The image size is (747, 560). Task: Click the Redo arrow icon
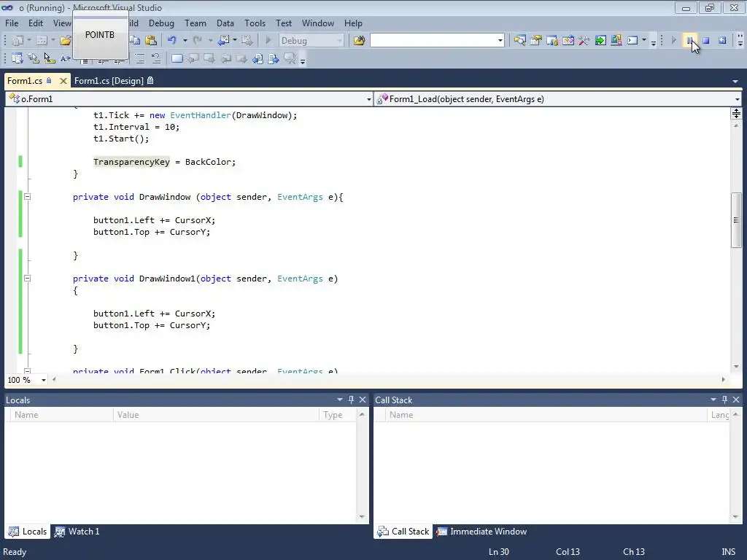coord(198,41)
